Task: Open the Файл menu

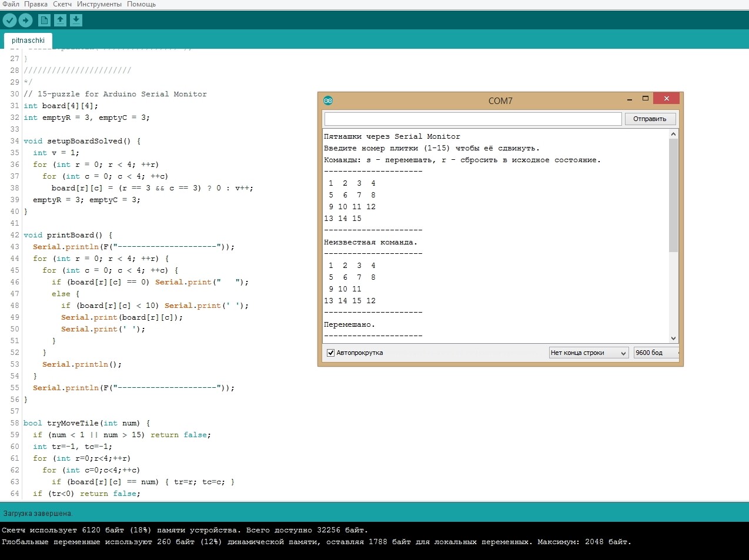Action: (x=11, y=4)
